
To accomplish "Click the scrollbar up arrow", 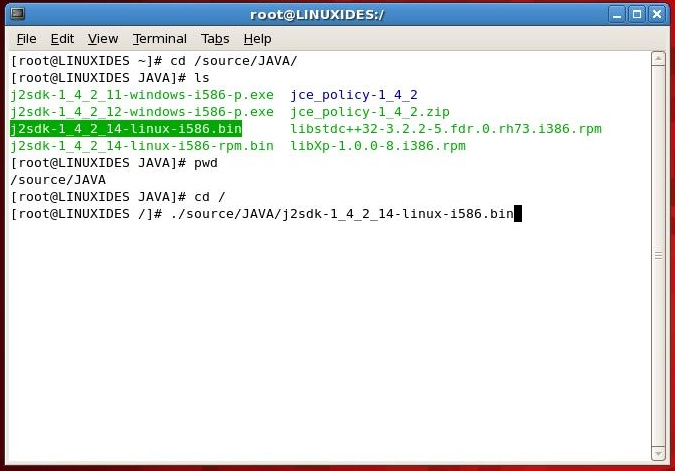I will [657, 58].
